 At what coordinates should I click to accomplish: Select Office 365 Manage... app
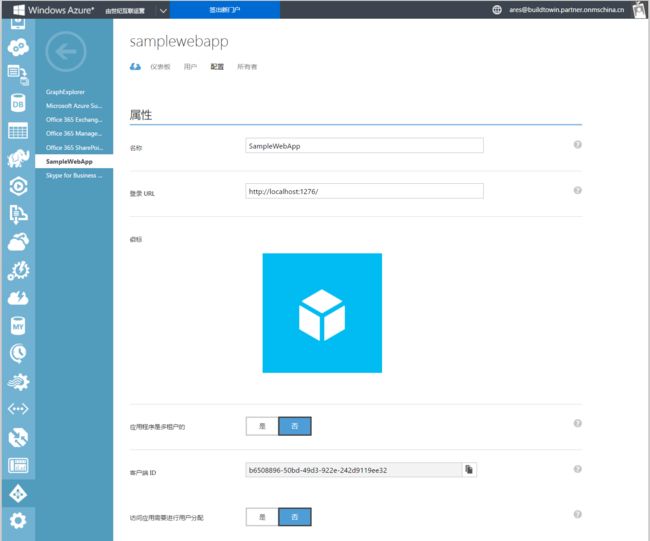coord(74,133)
